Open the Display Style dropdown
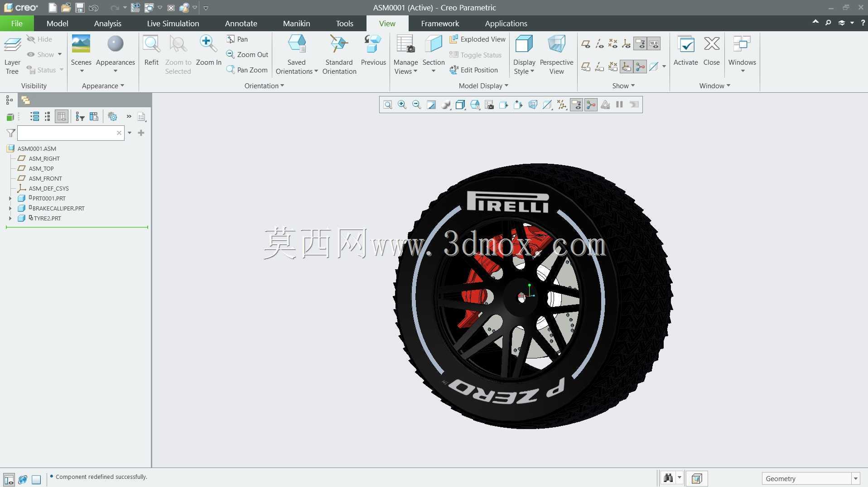The height and width of the screenshot is (487, 868). [524, 55]
